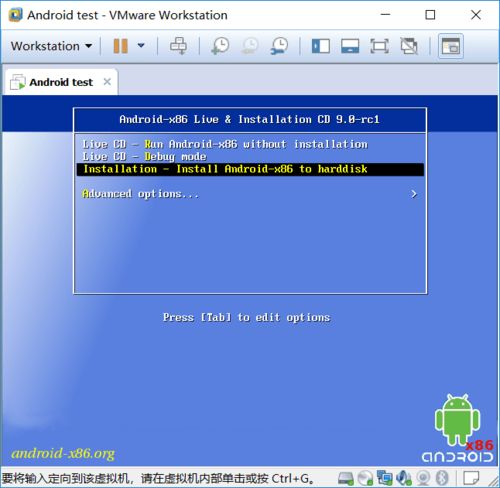Viewport: 500px width, 488px height.
Task: Click the hard disk status icon
Action: tap(345, 478)
